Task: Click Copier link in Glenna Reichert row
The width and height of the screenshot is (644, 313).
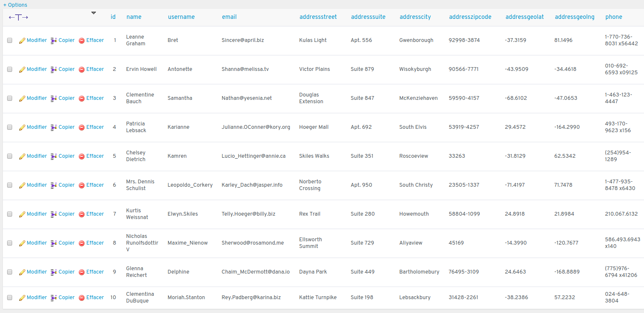Action: (67, 272)
